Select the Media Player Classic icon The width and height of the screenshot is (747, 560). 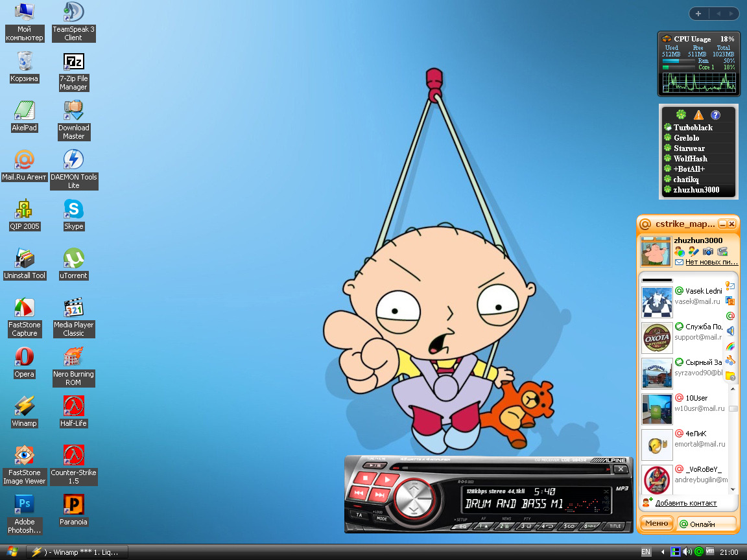click(74, 318)
